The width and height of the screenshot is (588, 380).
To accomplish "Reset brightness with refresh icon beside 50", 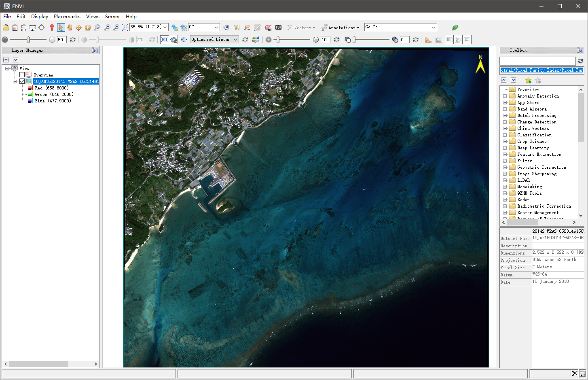I will pyautogui.click(x=73, y=40).
